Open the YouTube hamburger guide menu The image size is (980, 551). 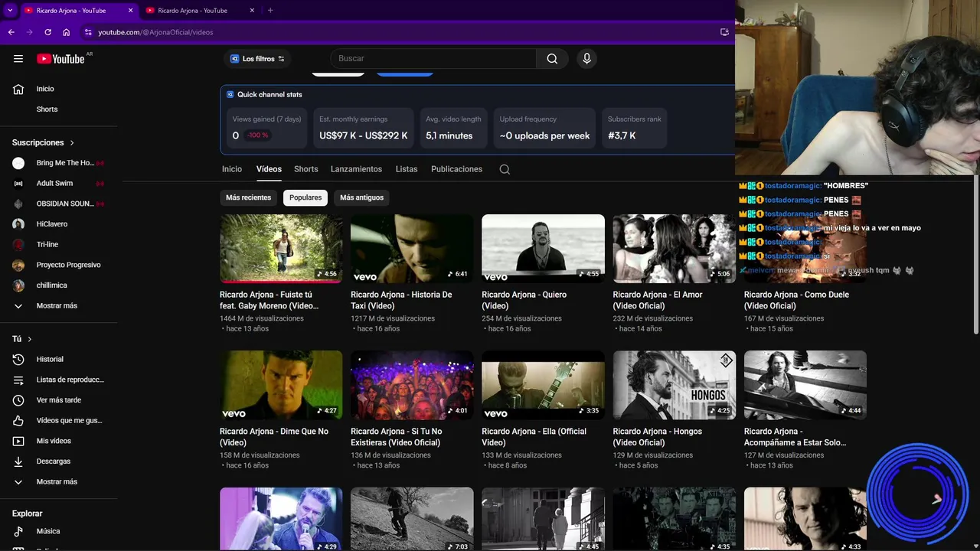tap(18, 59)
